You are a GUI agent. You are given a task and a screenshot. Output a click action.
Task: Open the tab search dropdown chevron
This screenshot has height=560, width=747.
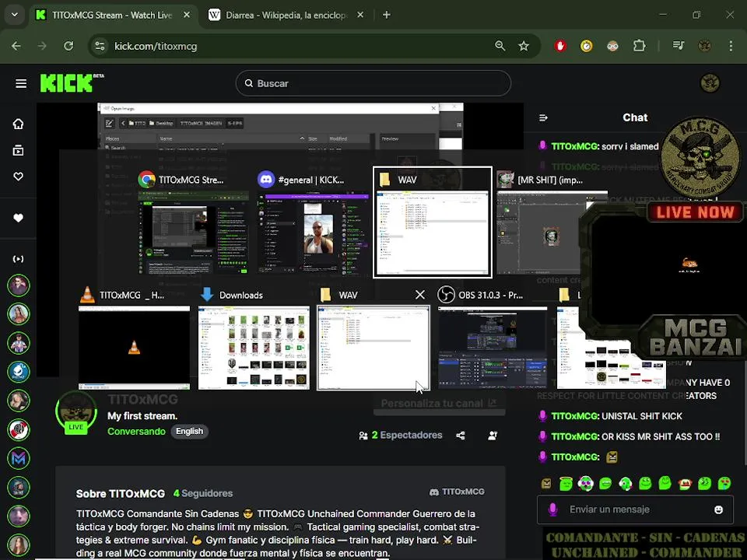[x=15, y=15]
